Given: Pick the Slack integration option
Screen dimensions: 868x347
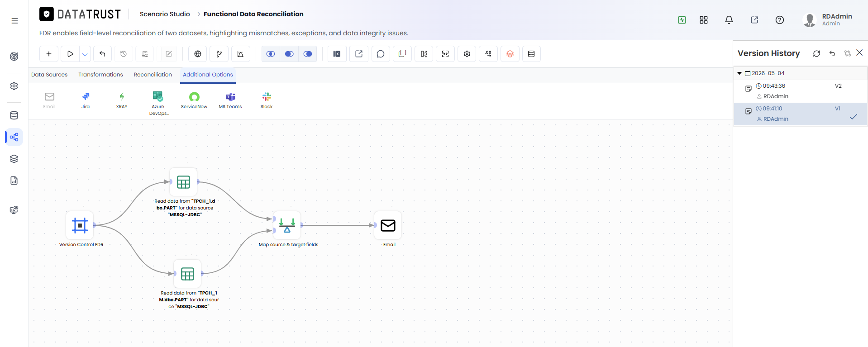Looking at the screenshot, I should pyautogui.click(x=267, y=100).
